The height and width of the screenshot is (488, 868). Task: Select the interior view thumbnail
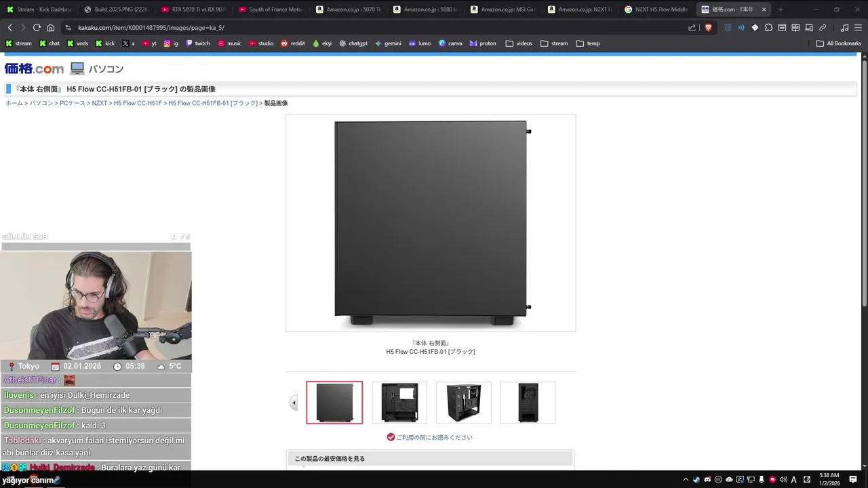399,403
